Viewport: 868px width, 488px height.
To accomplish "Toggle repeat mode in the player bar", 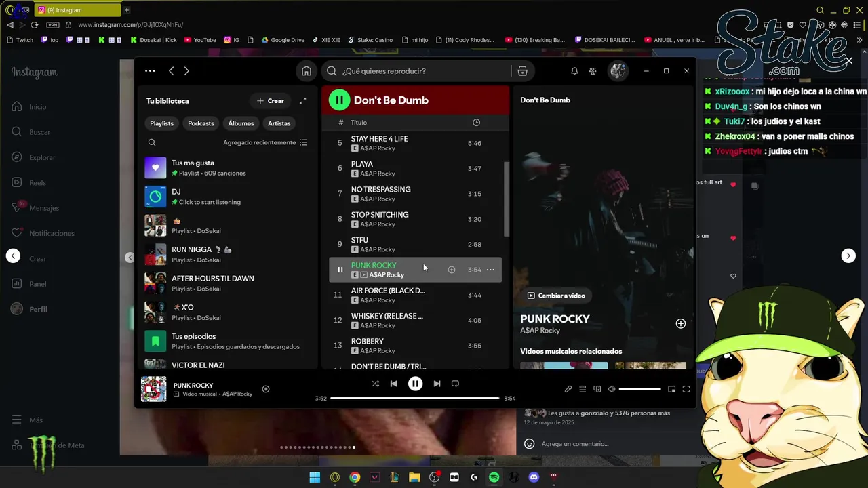I will coord(455,384).
